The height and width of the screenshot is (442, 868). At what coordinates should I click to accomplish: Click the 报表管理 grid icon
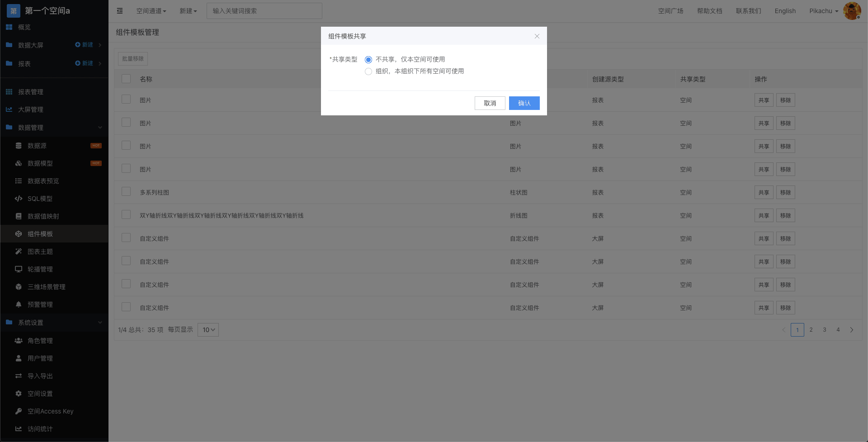tap(9, 92)
